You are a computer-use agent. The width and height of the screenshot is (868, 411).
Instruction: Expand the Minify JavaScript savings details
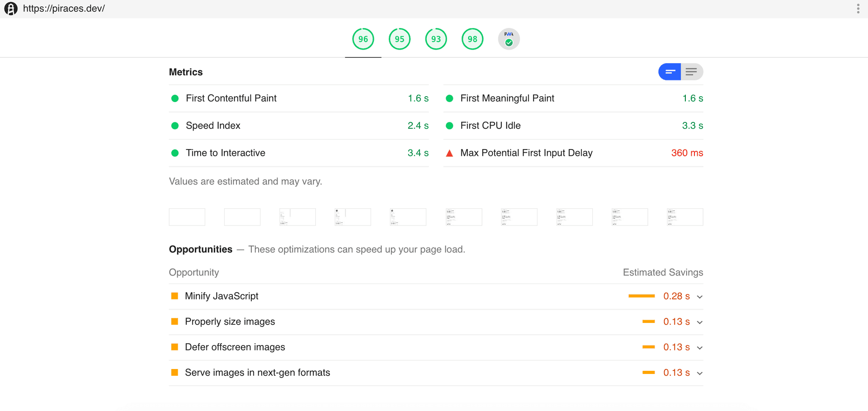699,296
